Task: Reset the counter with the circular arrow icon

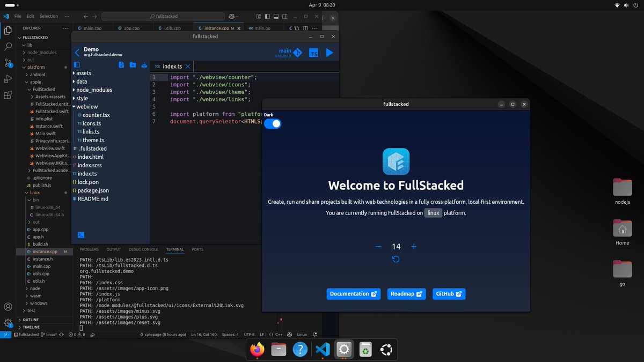Action: point(396,259)
